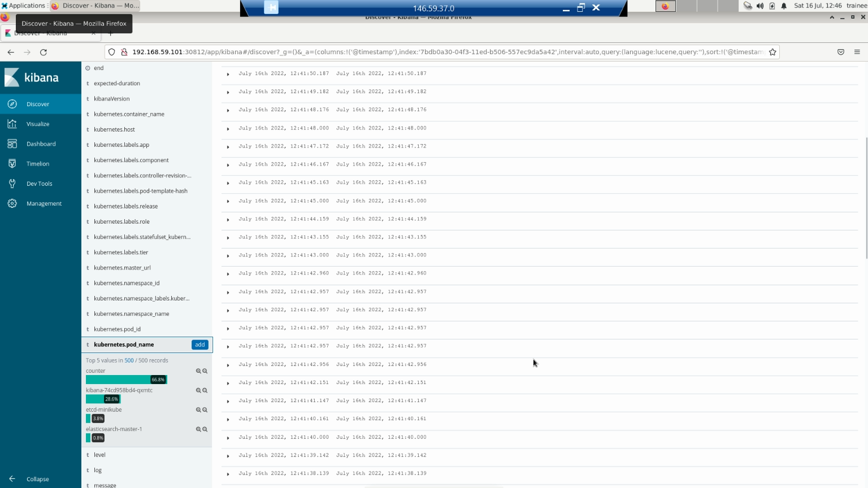The width and height of the screenshot is (868, 488).
Task: Open the Dashboard sidebar icon
Action: click(x=12, y=144)
